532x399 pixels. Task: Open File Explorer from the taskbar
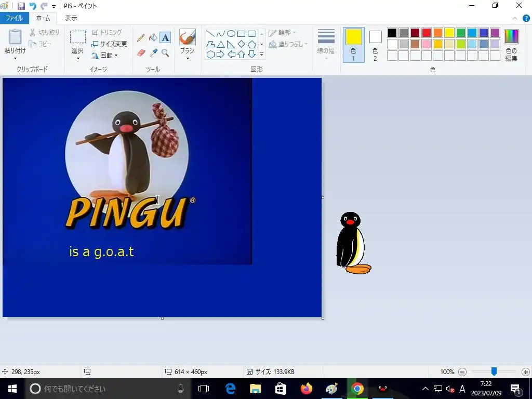(x=255, y=389)
